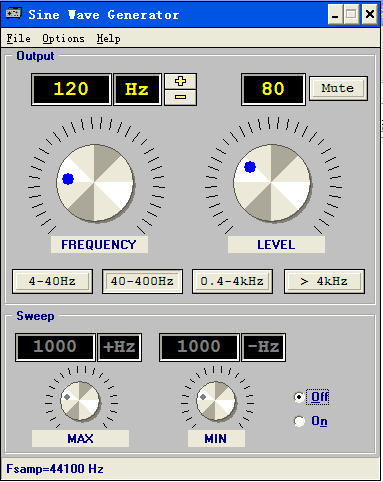Select the 4-40Hz range button
This screenshot has width=383, height=482.
tap(52, 281)
